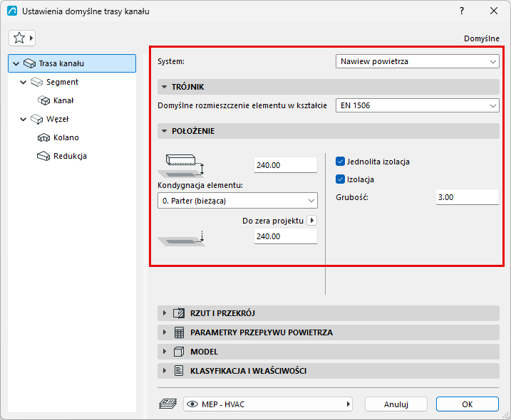The height and width of the screenshot is (420, 511).
Task: Select the Kanał tree item
Action: tap(63, 100)
